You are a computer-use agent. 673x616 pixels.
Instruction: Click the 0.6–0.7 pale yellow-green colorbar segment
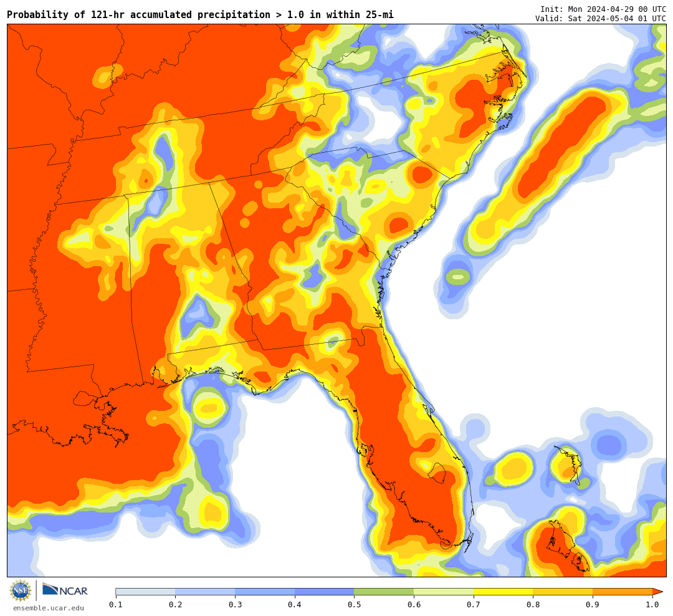[444, 592]
